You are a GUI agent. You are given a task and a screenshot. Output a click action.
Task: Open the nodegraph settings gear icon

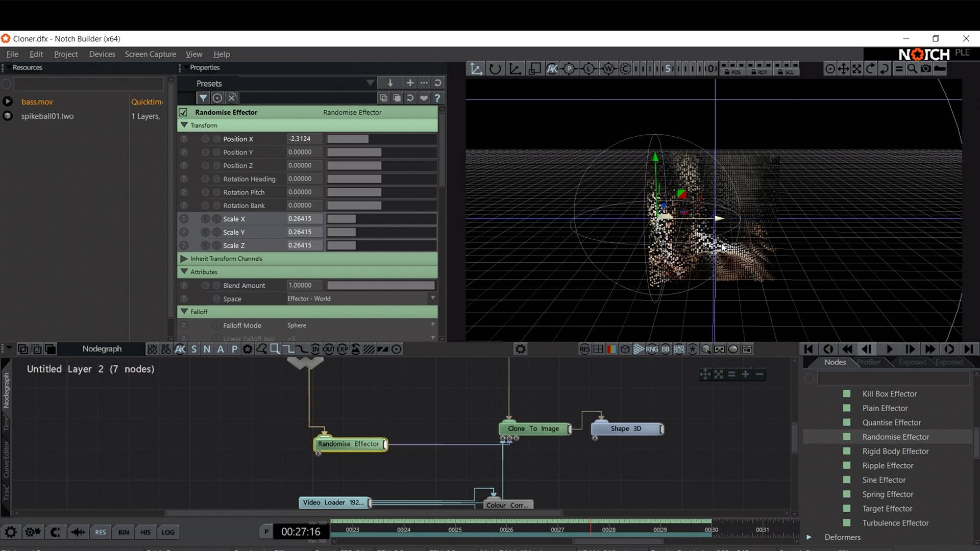520,349
